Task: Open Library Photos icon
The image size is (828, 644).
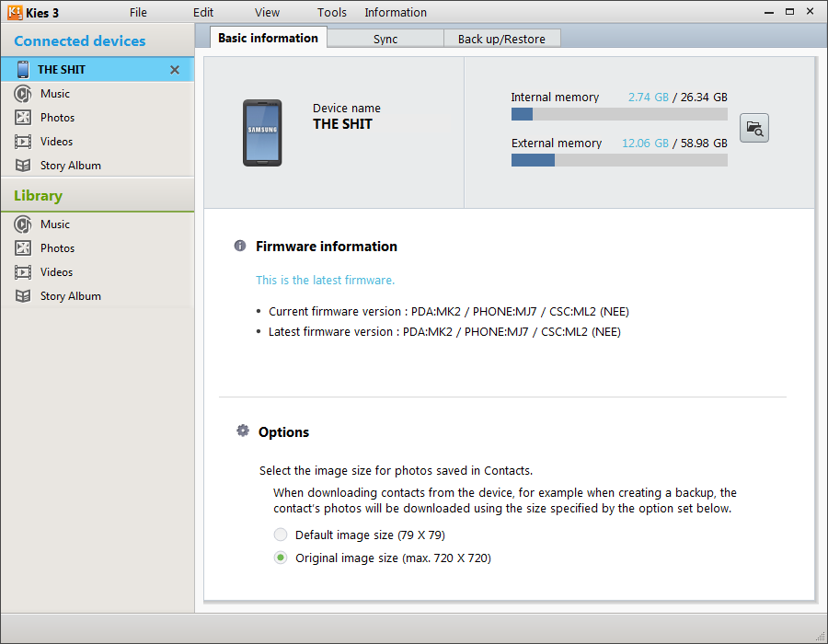Action: [x=23, y=248]
